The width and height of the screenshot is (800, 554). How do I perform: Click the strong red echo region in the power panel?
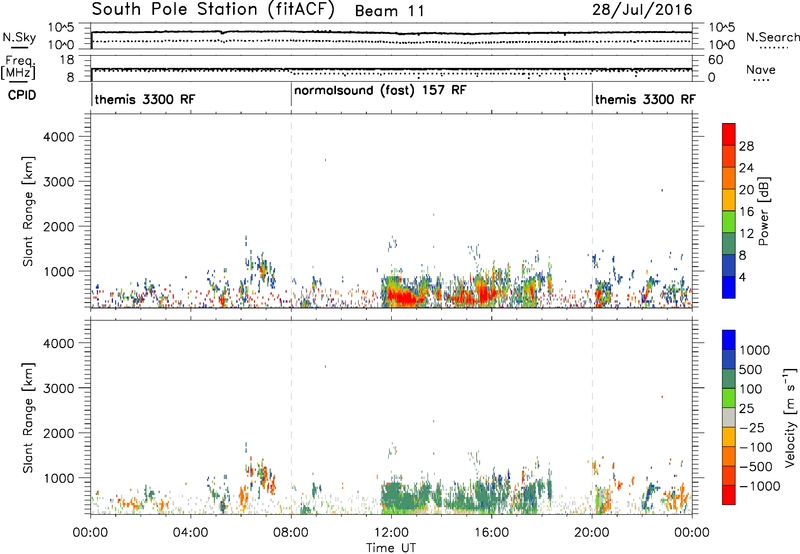pos(403,296)
